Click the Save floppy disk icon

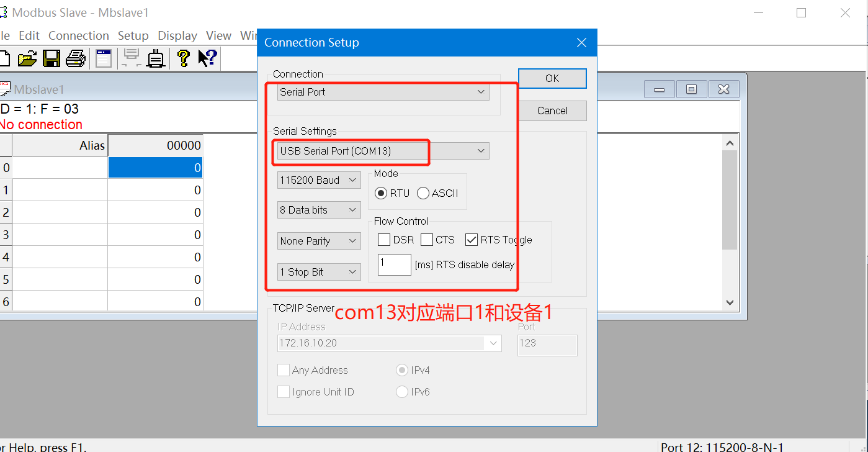[51, 59]
